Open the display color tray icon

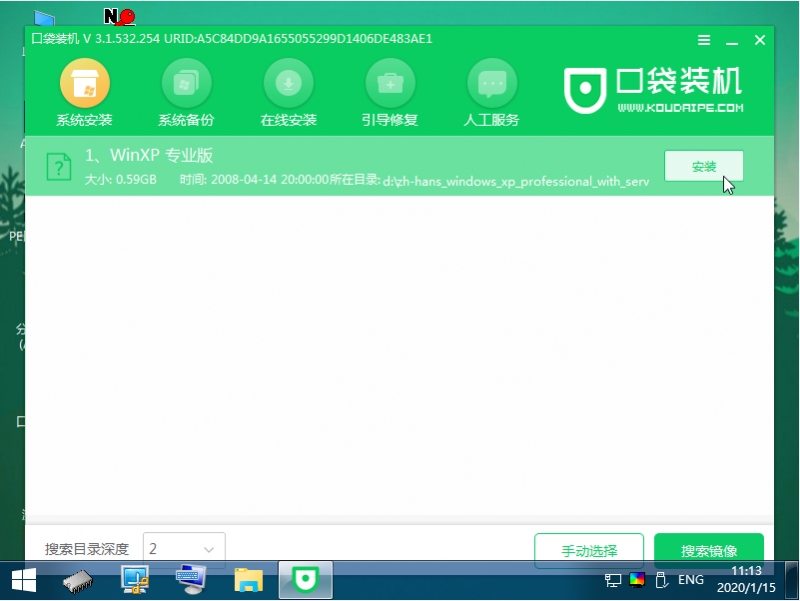[637, 580]
